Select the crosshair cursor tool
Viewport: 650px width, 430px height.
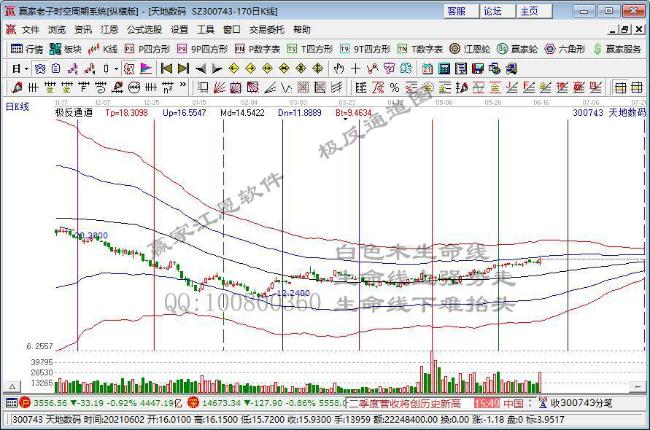[355, 68]
